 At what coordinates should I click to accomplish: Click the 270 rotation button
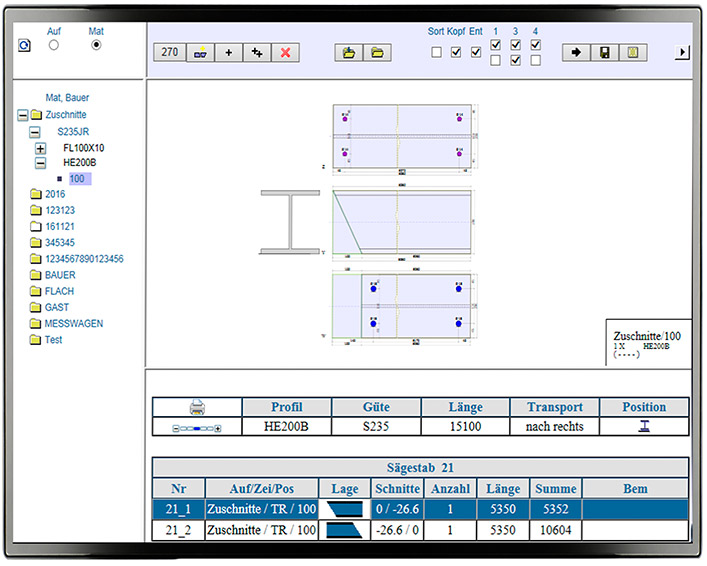coord(170,52)
